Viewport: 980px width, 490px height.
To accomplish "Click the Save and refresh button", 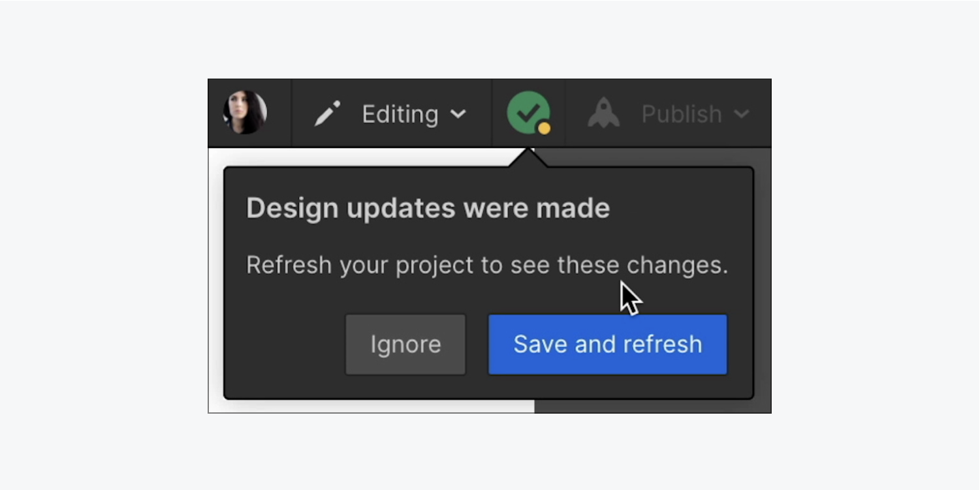I will [607, 345].
